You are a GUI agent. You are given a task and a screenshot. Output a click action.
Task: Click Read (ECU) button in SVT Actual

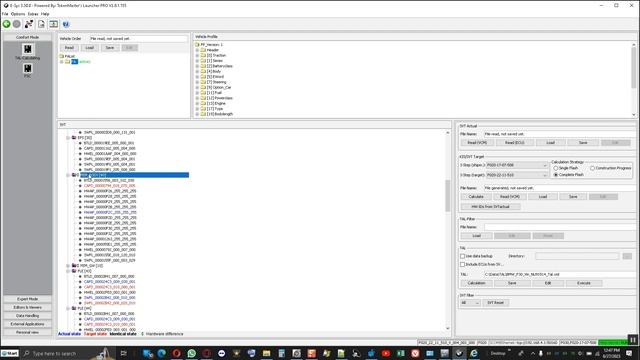click(514, 142)
